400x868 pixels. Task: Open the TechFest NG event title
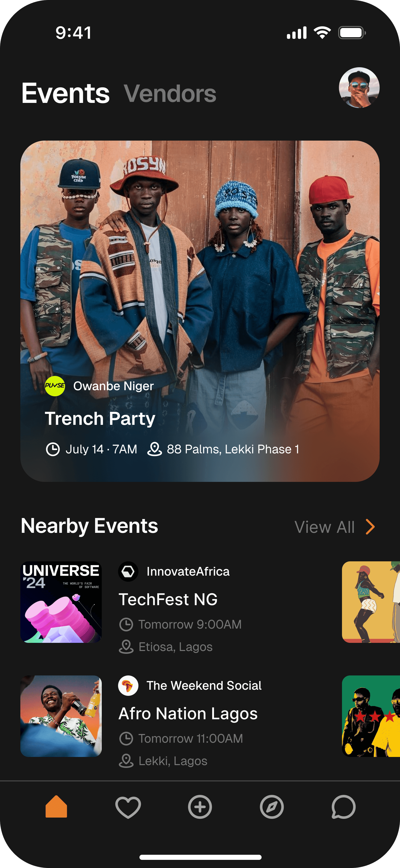168,599
